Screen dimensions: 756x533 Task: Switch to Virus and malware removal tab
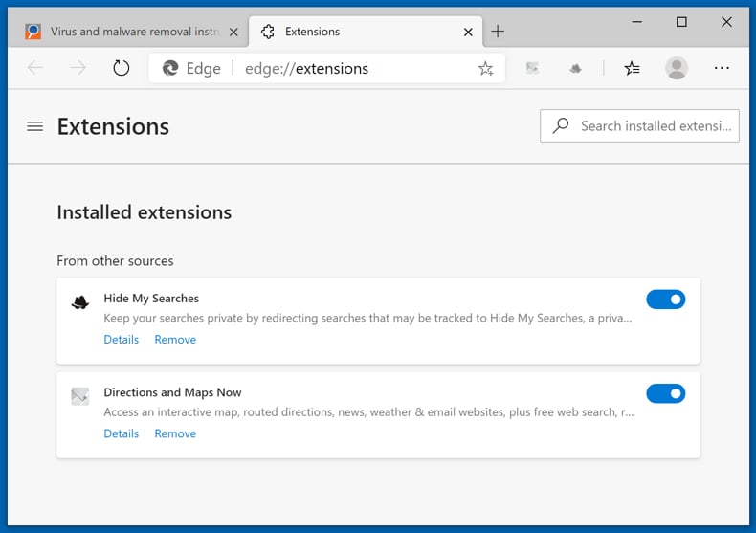pyautogui.click(x=127, y=32)
